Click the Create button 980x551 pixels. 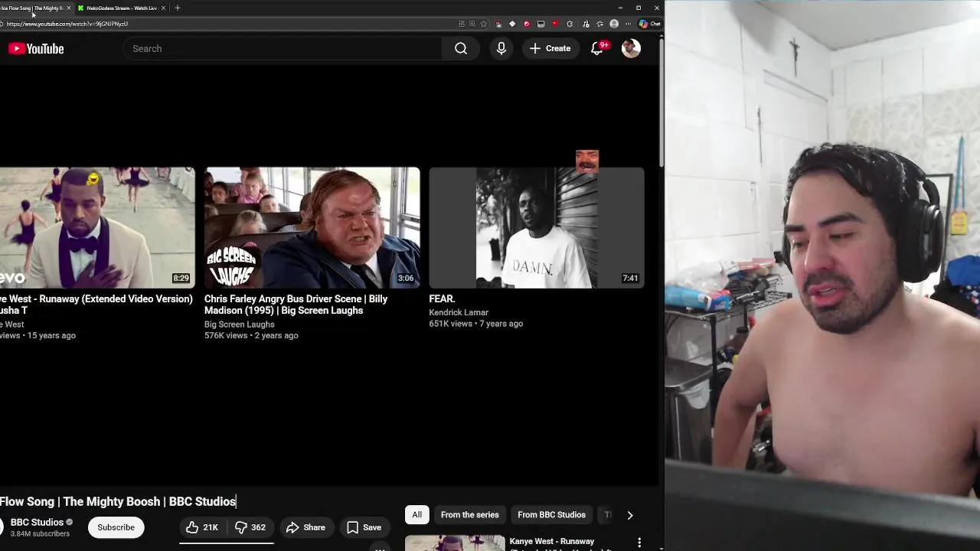point(550,48)
